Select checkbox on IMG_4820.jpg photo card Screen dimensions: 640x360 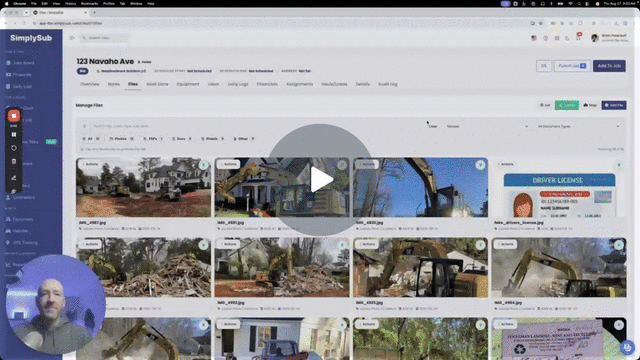480,165
